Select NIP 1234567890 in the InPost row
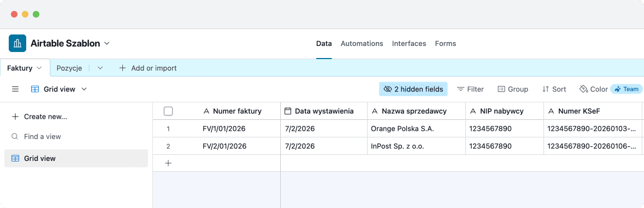 [x=505, y=146]
